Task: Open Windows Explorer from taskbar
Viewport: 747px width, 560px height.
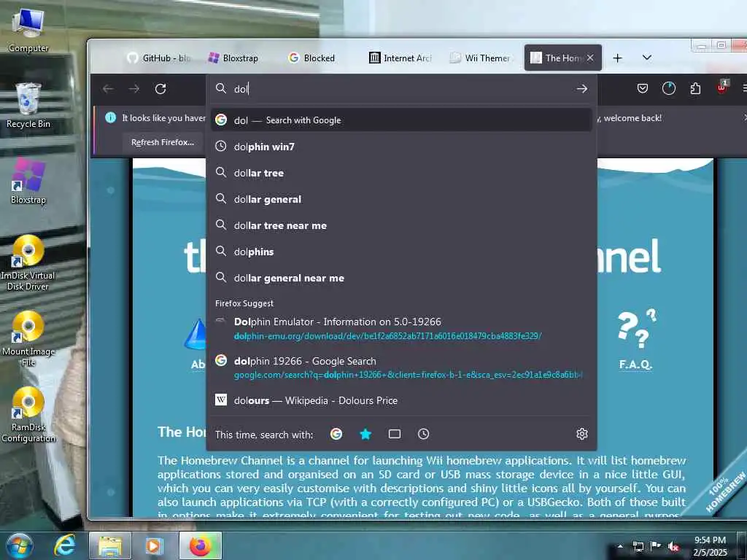Action: (110, 545)
